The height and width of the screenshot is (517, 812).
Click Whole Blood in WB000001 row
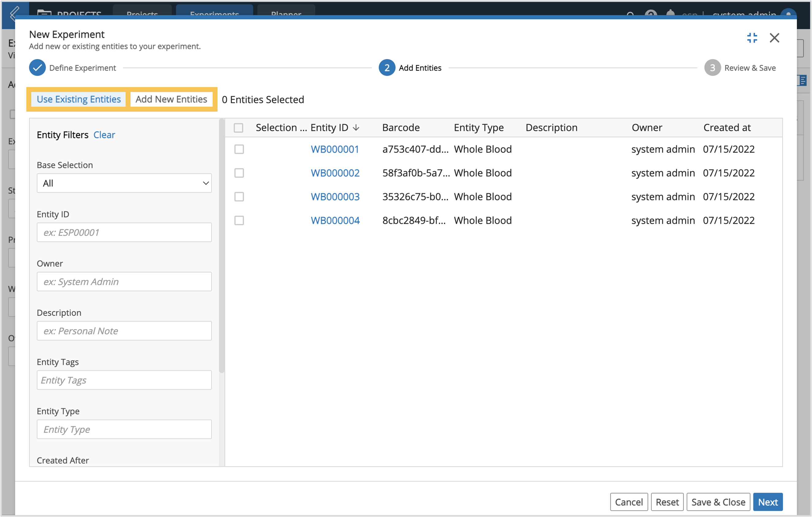tap(483, 149)
